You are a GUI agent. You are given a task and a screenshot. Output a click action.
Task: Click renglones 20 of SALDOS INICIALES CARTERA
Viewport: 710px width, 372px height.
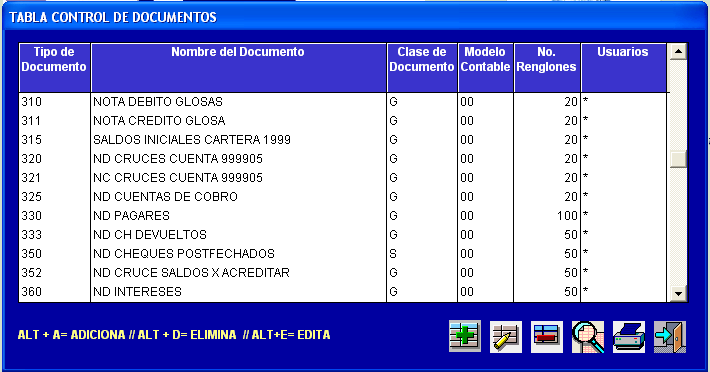547,140
